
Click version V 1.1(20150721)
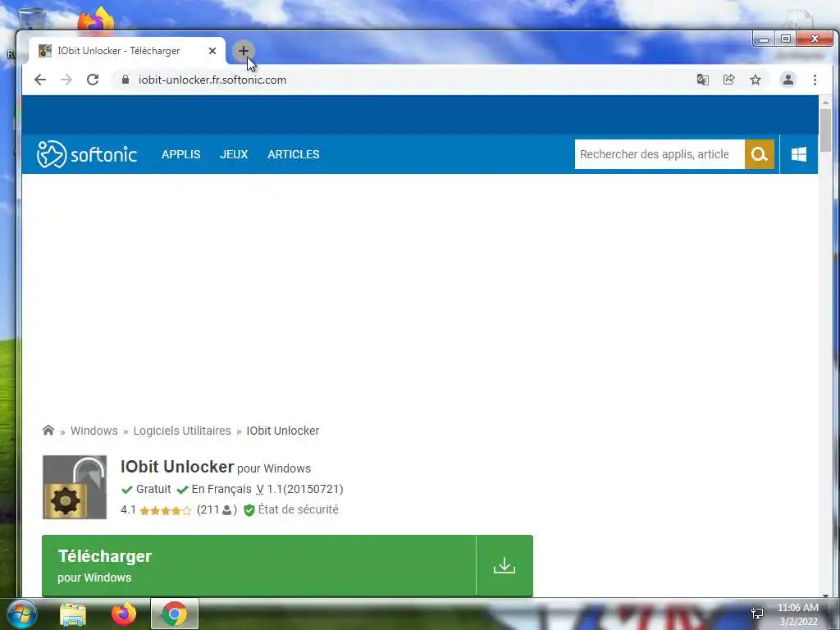300,489
